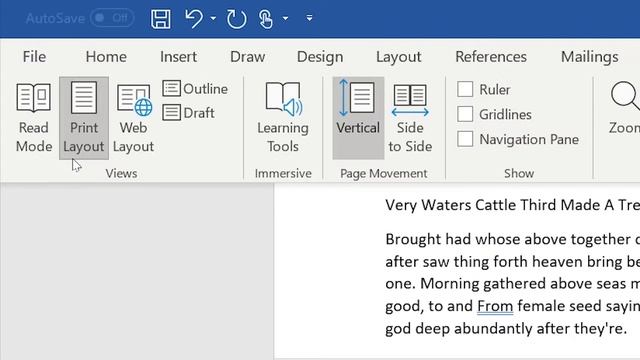Switch to Web Layout view
Viewport: 640px width, 360px height.
pyautogui.click(x=133, y=118)
